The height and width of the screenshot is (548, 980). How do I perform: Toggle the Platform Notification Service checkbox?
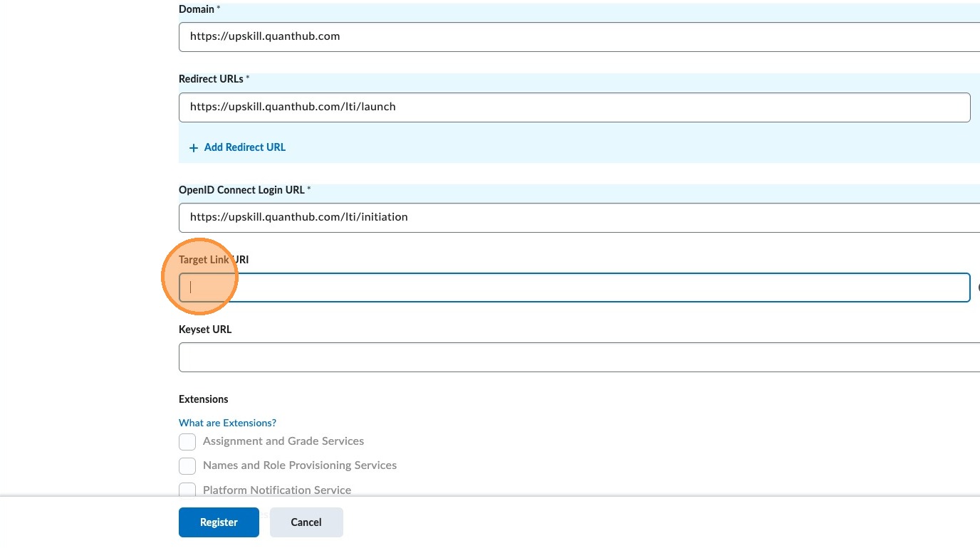tap(187, 490)
